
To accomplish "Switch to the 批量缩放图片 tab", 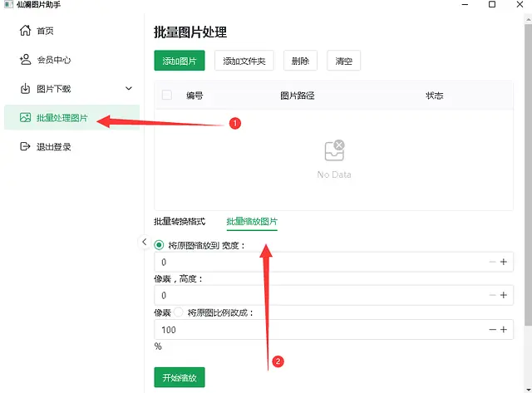I will click(252, 221).
